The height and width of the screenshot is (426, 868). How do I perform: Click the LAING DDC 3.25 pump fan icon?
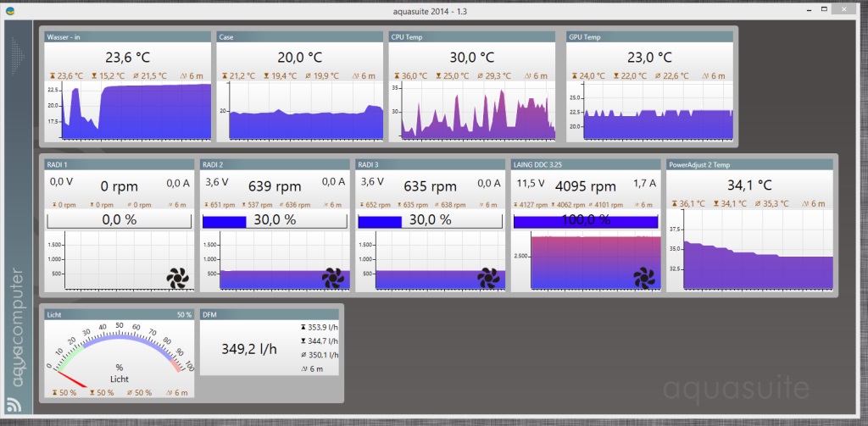coord(645,277)
